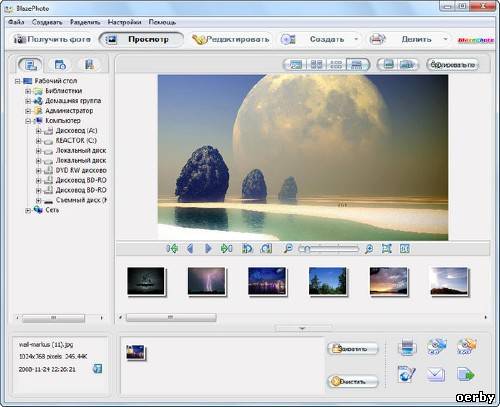Open the Создать dropdown arrow in main toolbar
Viewport: 500px width, 407px height.
356,39
